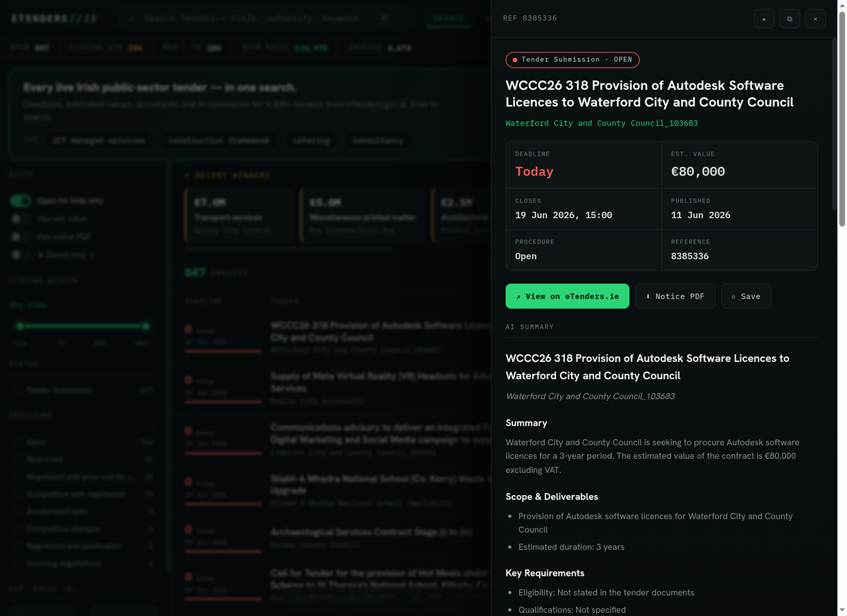Click the AI SUMMARY section label
Viewport: 847px width, 616px height.
[529, 327]
